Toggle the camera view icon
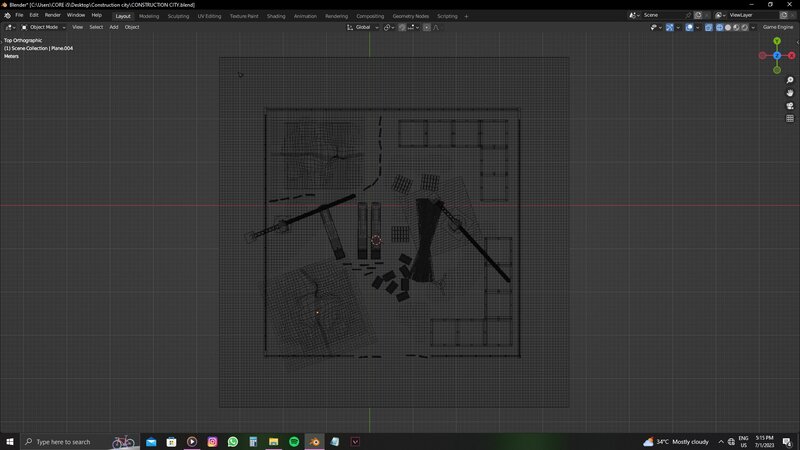Viewport: 800px width, 450px height. tap(790, 105)
